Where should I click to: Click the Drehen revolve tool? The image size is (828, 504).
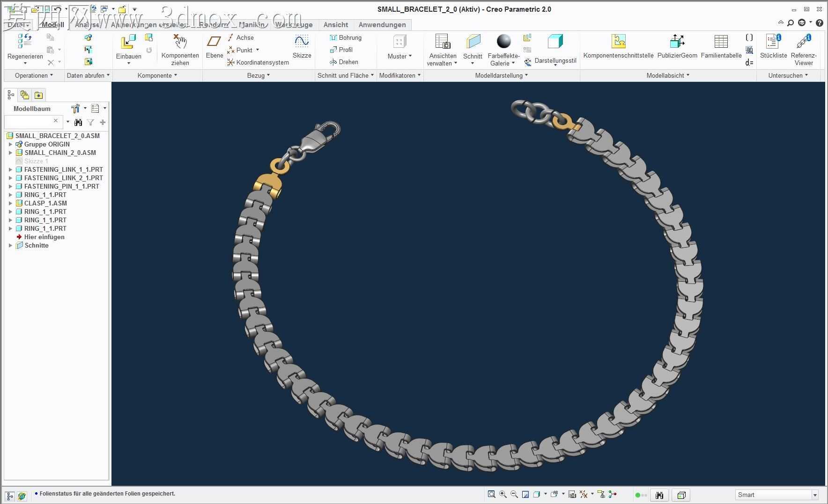point(344,62)
